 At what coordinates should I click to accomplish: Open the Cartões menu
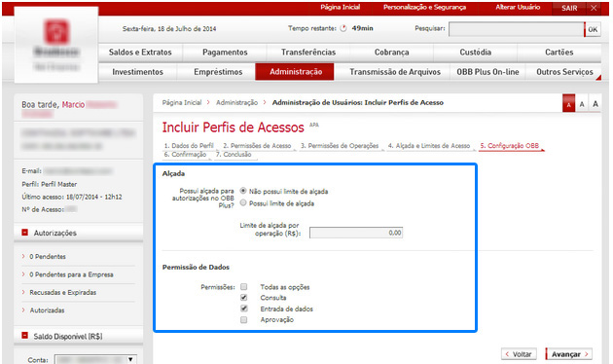pyautogui.click(x=559, y=53)
